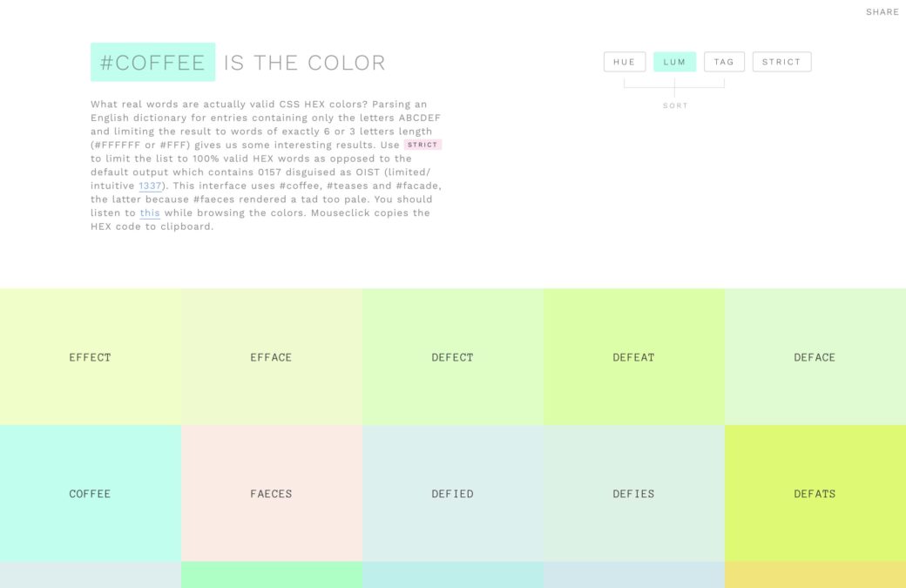Follow the 'this' music link
Screen dimensions: 906x588
150,213
